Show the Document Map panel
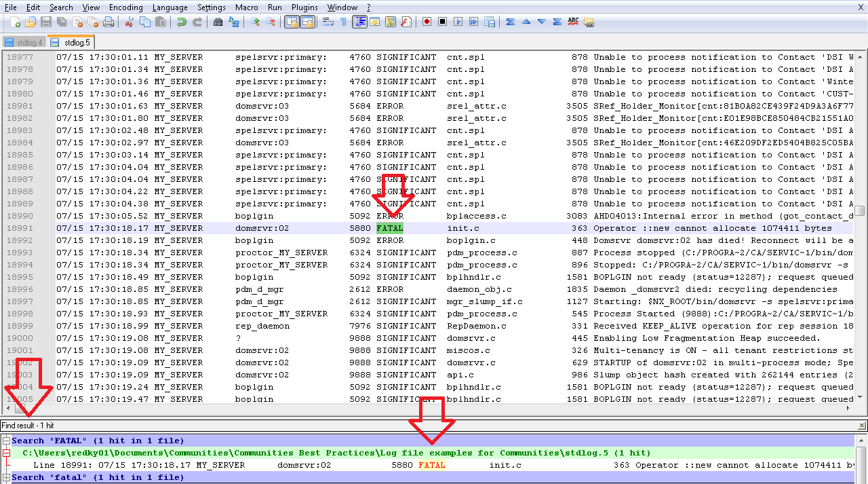 tap(390, 22)
